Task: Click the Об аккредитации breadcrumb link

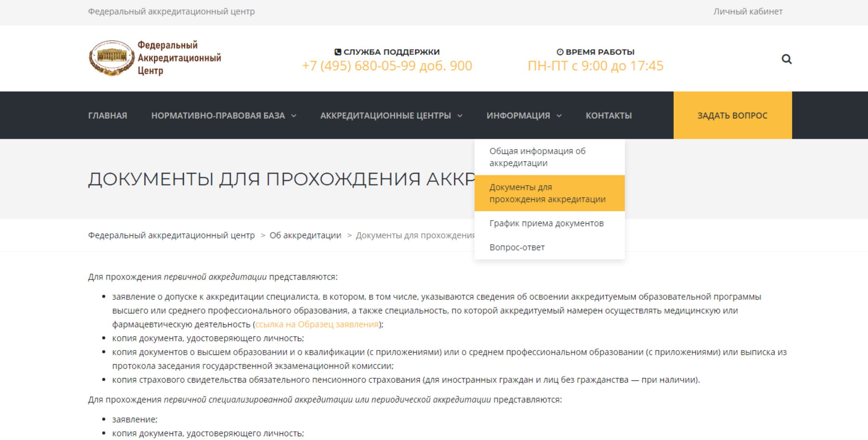Action: pos(305,235)
